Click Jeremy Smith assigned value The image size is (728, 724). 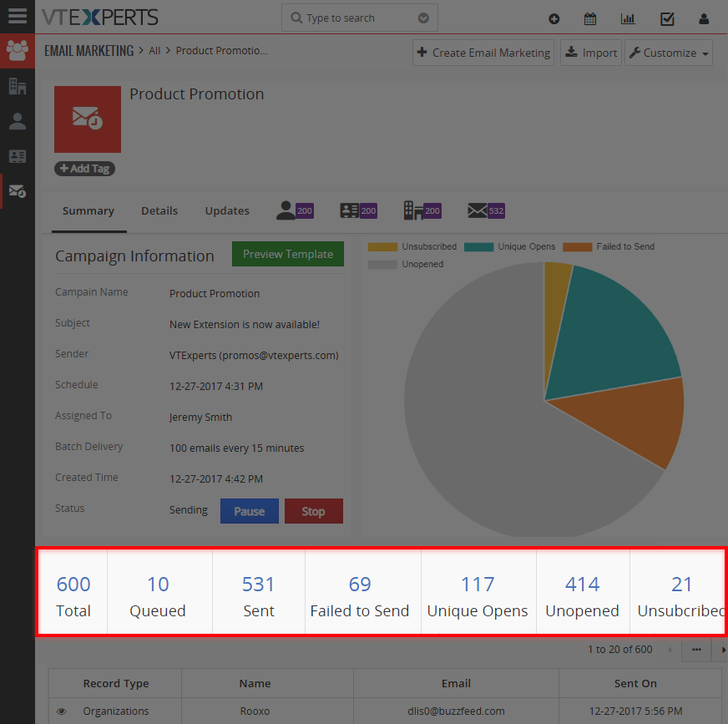200,417
